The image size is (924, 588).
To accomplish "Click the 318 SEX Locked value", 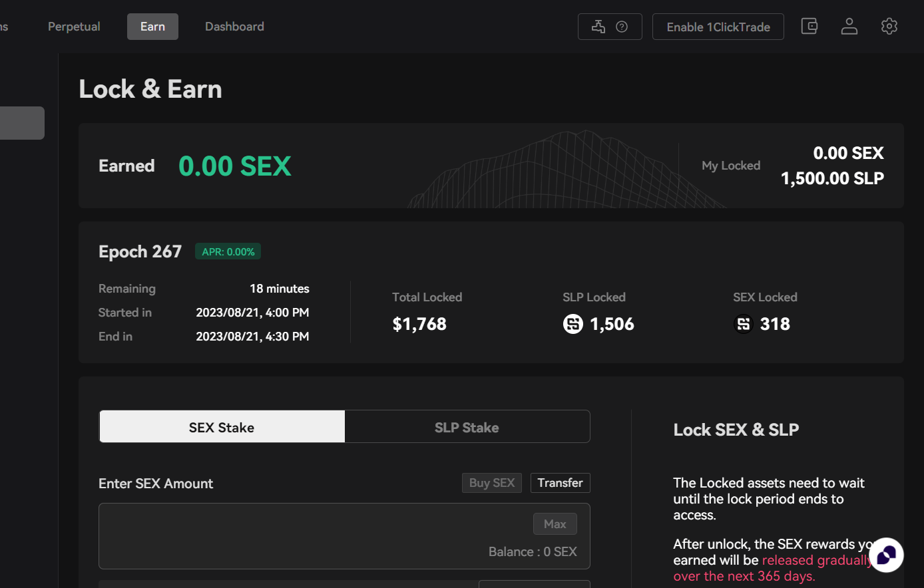I will [x=775, y=324].
